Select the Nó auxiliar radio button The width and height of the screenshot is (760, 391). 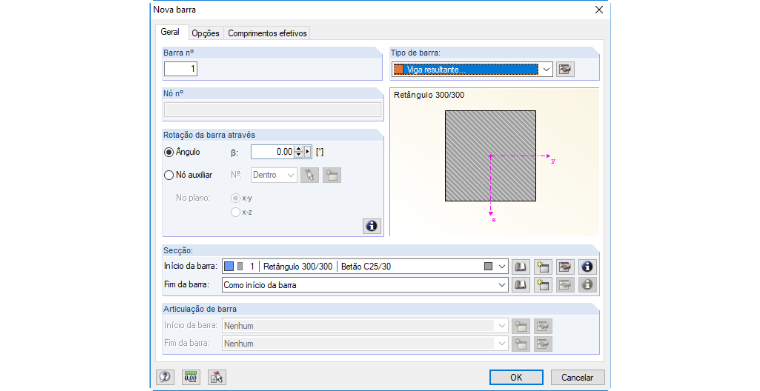169,175
